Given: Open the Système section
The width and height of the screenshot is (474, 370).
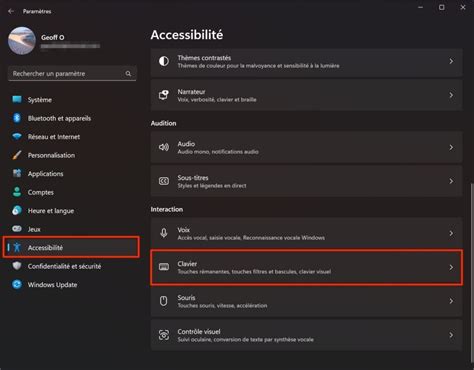Looking at the screenshot, I should pyautogui.click(x=40, y=100).
